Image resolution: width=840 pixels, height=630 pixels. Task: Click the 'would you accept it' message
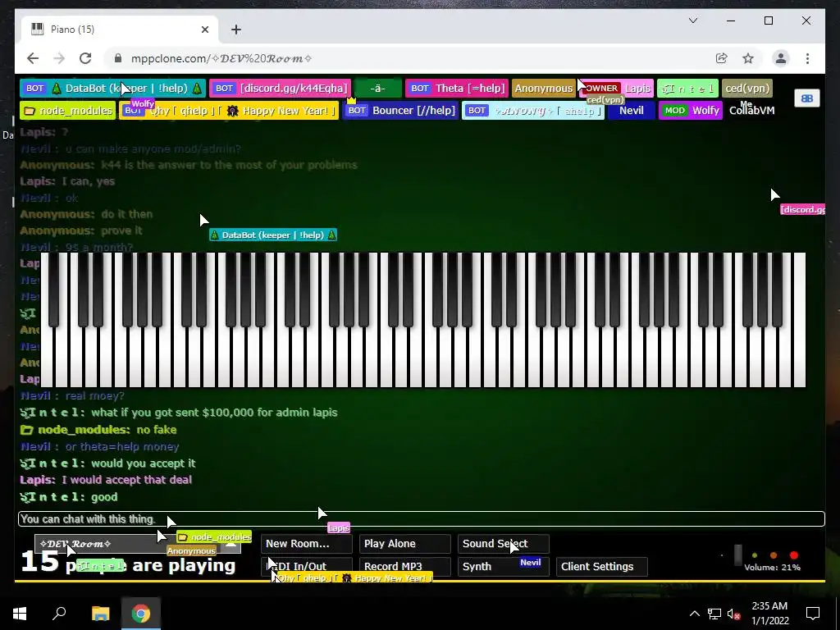pos(144,463)
